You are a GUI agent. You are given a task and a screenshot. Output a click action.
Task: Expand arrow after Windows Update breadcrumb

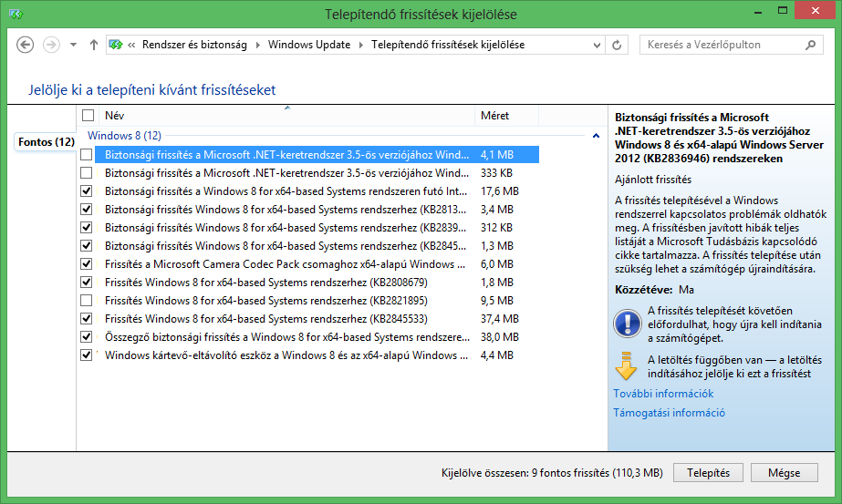tap(360, 45)
